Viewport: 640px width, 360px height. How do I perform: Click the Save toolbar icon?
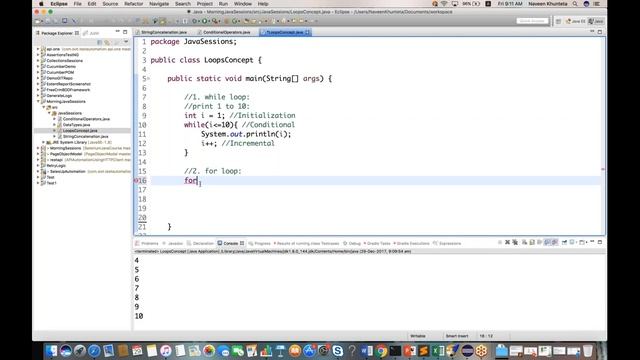pyautogui.click(x=48, y=21)
